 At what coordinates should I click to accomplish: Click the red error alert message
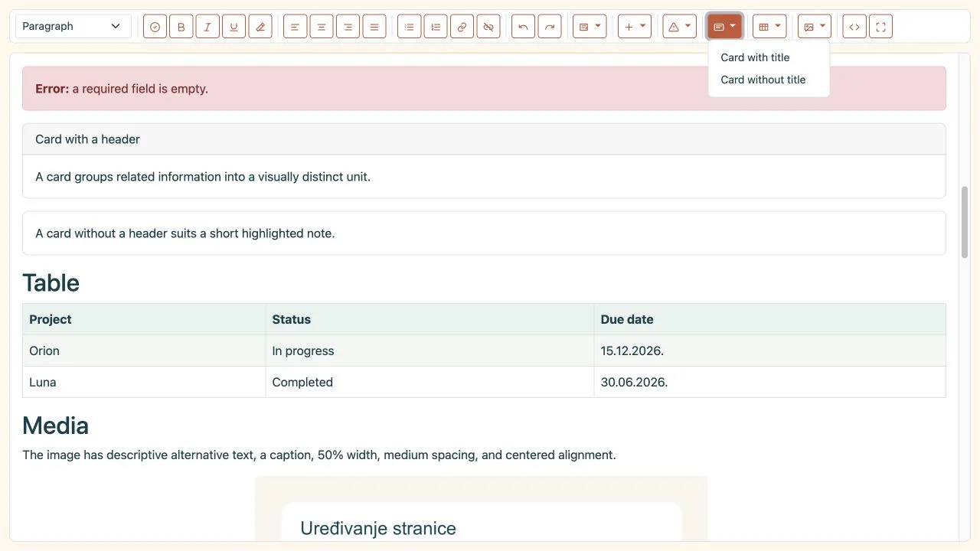pos(484,88)
